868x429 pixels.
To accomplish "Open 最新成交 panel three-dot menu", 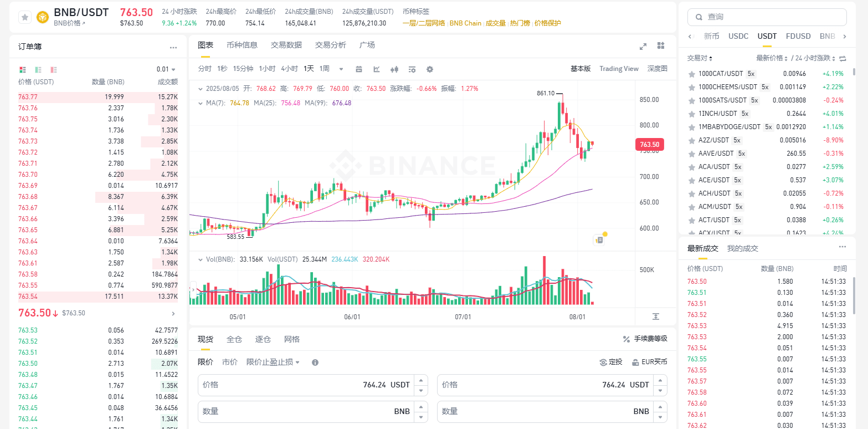I will coord(843,247).
